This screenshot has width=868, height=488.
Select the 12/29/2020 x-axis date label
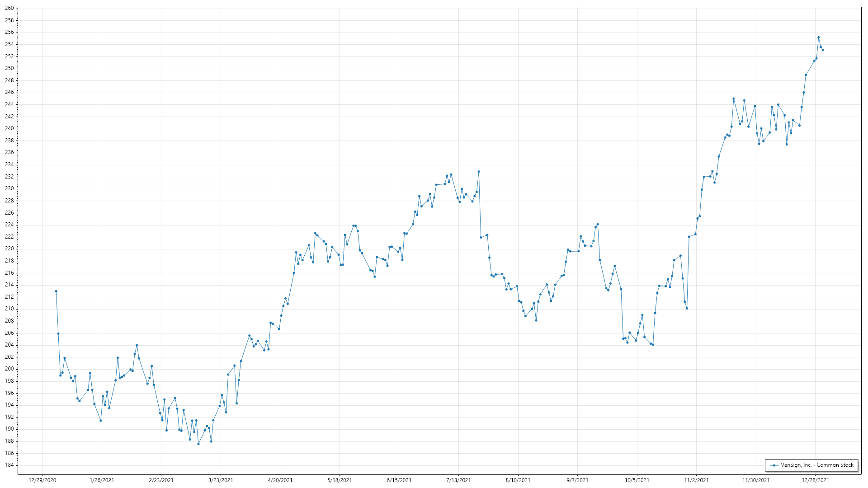[42, 480]
